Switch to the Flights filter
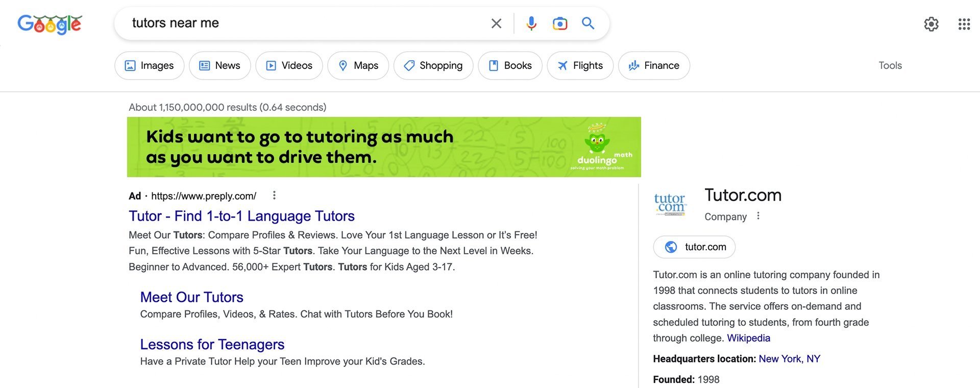This screenshot has width=980, height=388. 580,65
